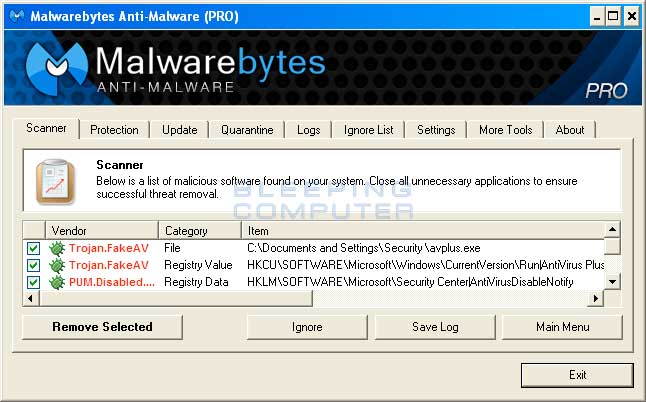
Task: Select the first Trojan.FakeAV vendor name
Action: coord(109,248)
